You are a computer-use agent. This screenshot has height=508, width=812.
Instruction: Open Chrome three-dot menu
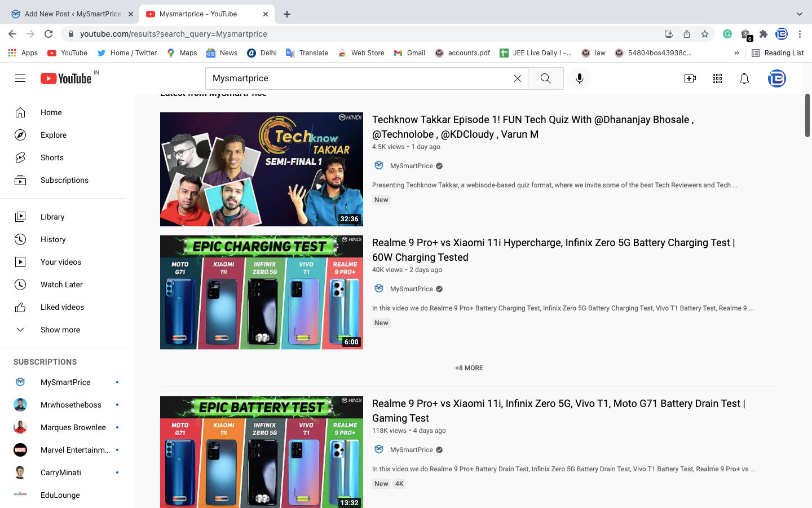800,34
